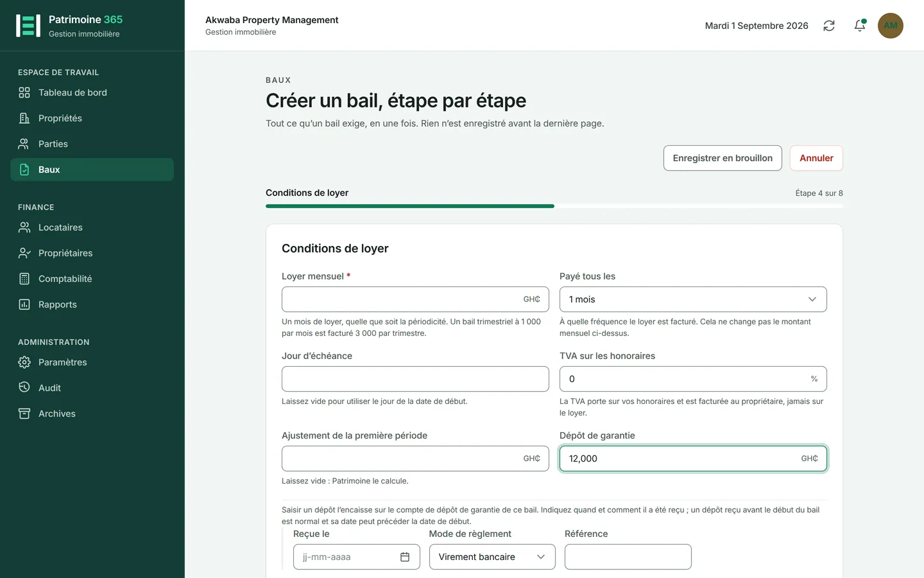Open the AM user avatar menu

click(x=891, y=26)
